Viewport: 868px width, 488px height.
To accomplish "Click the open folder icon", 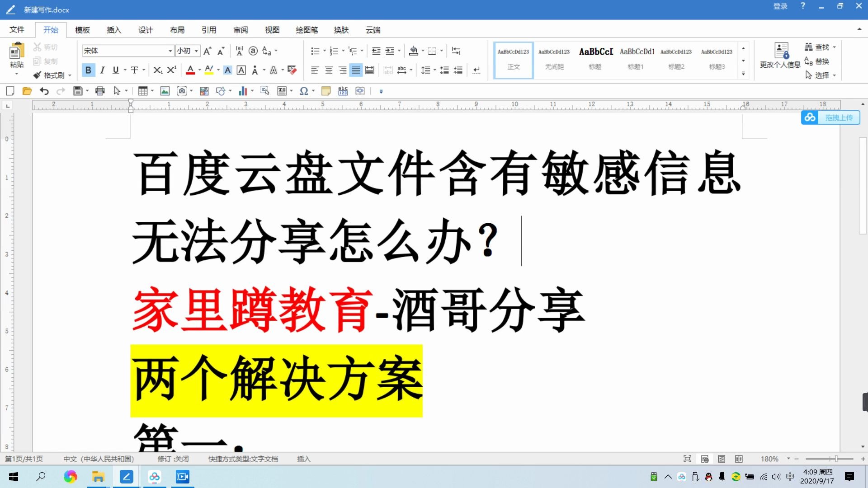I will point(27,91).
